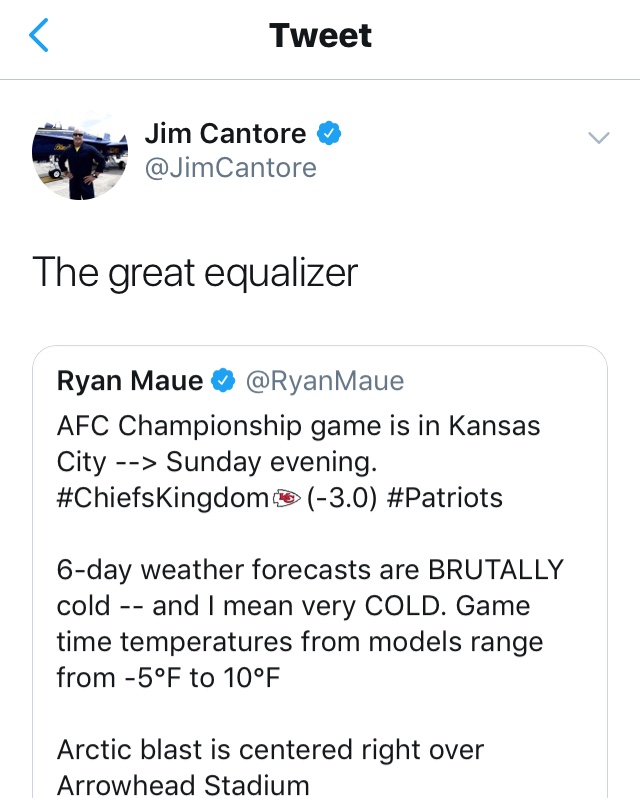
Task: Click Jim Cantore's blue verified badge
Action: click(328, 133)
